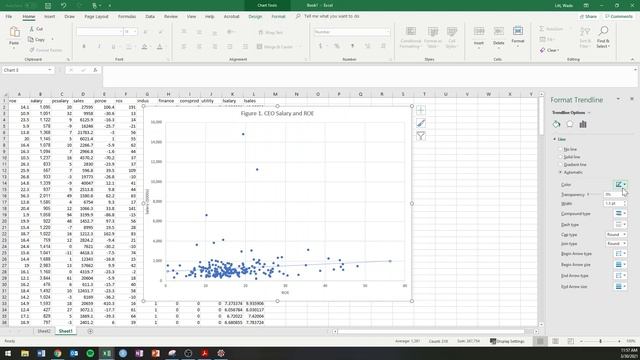Image resolution: width=640 pixels, height=360 pixels.
Task: Adjust the Transparency slider
Action: click(x=589, y=195)
